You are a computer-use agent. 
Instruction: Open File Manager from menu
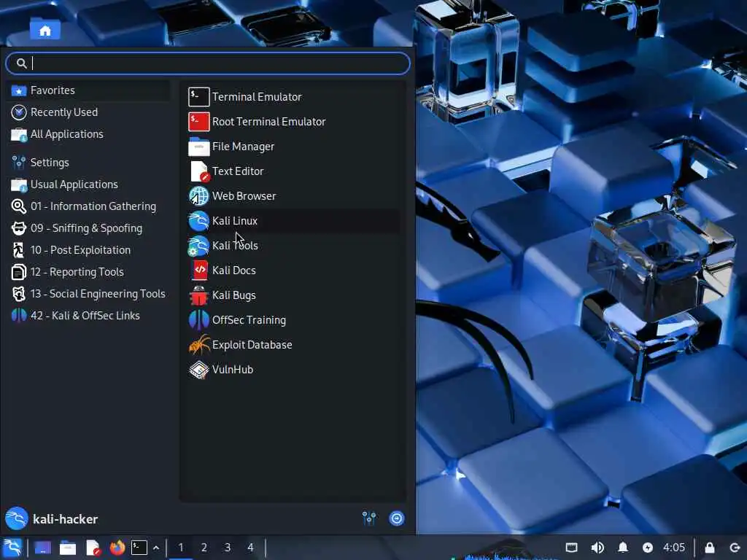(293, 146)
